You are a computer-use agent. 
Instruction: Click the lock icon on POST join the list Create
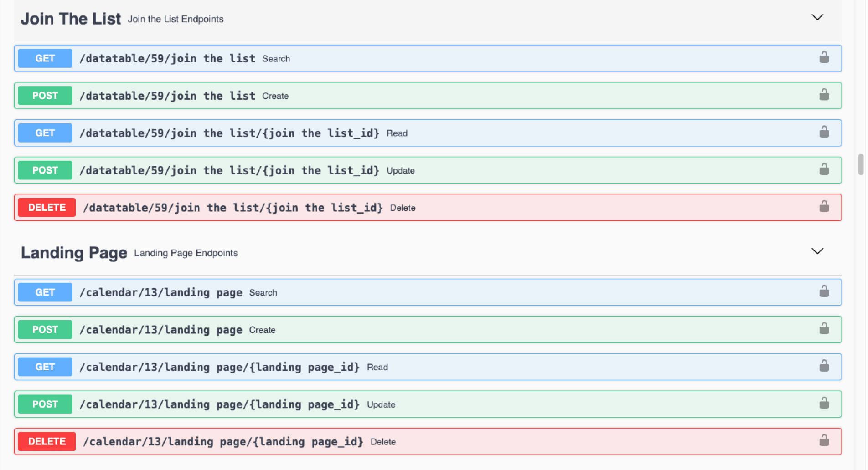click(824, 95)
